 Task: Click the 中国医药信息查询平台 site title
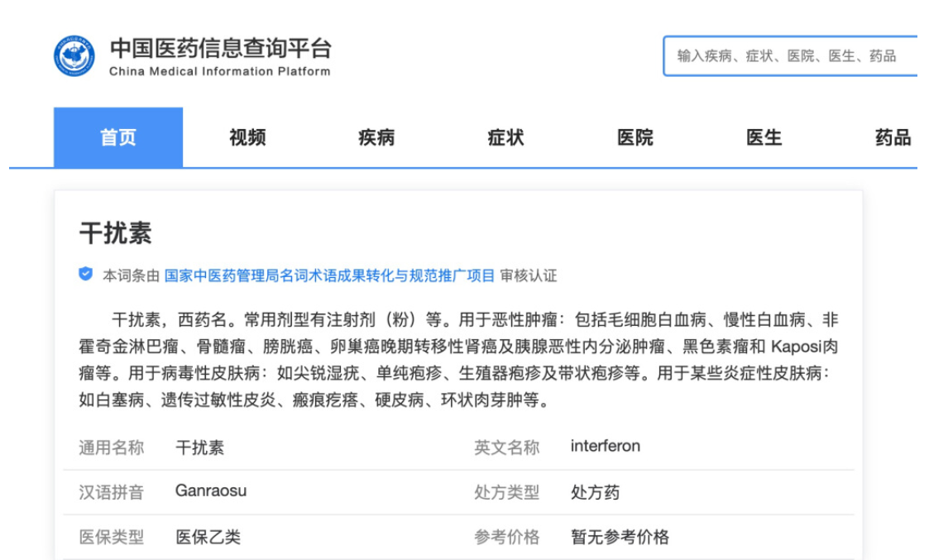coord(220,48)
